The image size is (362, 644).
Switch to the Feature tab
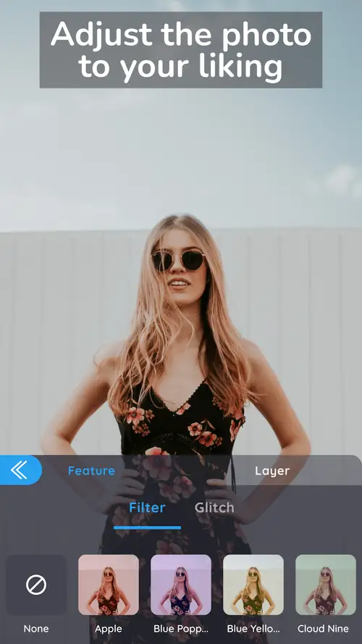click(x=91, y=471)
